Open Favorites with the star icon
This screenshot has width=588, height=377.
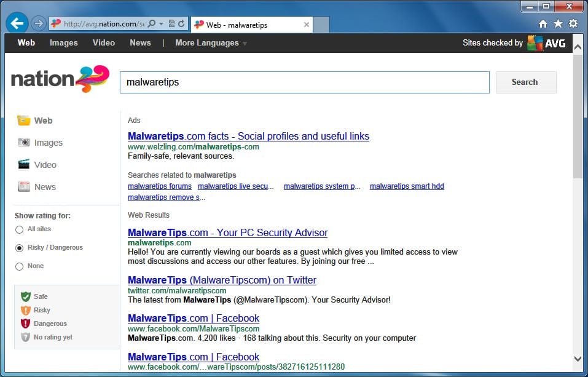pyautogui.click(x=558, y=24)
